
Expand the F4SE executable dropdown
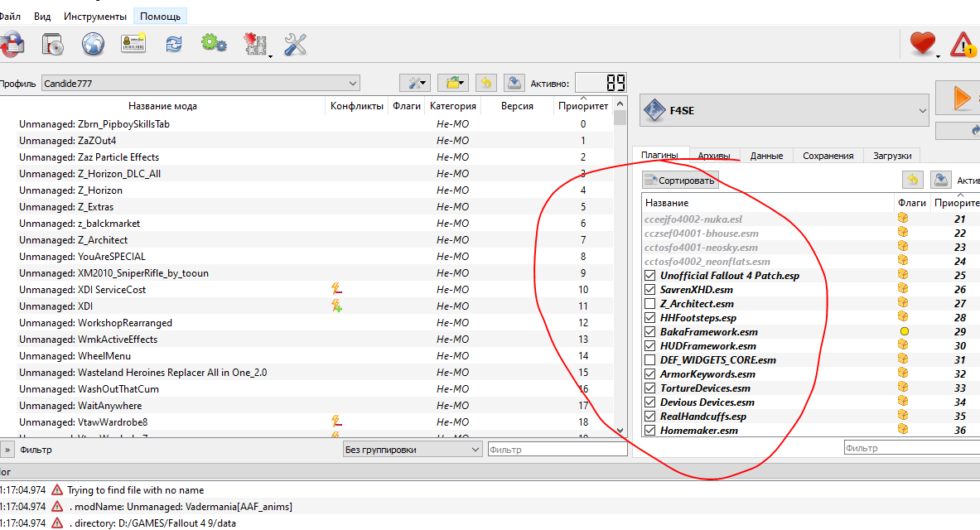pos(784,110)
